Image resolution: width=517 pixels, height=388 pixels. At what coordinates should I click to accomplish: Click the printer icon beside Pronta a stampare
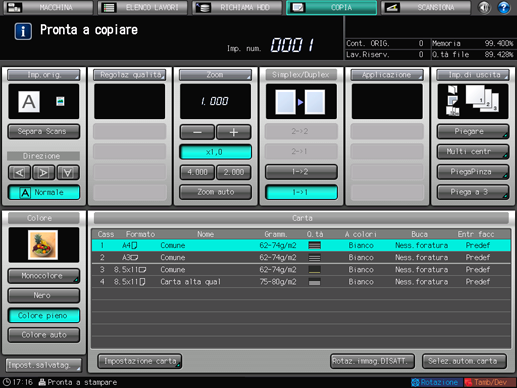42,382
